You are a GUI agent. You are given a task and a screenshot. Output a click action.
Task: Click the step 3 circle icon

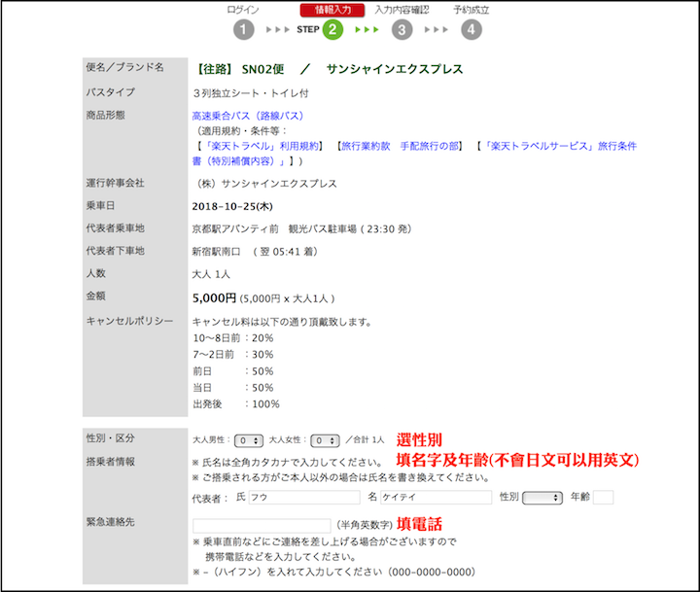(x=402, y=29)
